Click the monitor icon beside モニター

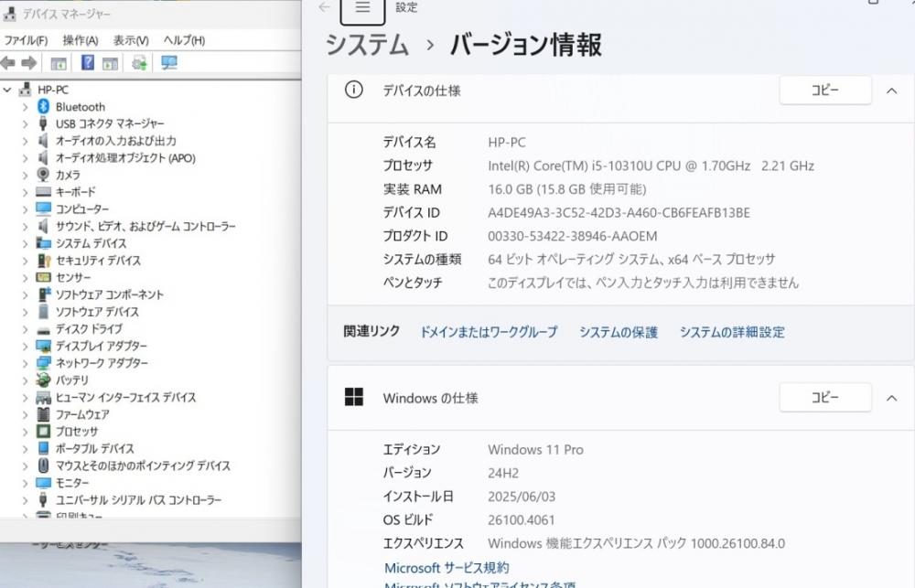43,483
